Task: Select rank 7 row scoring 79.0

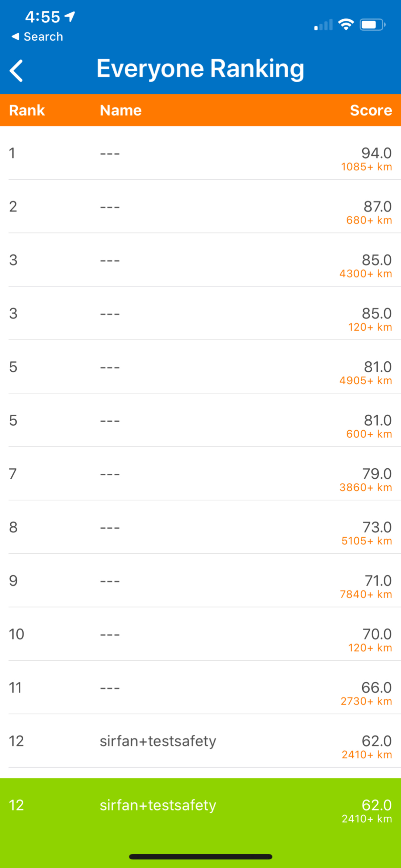Action: coord(200,474)
